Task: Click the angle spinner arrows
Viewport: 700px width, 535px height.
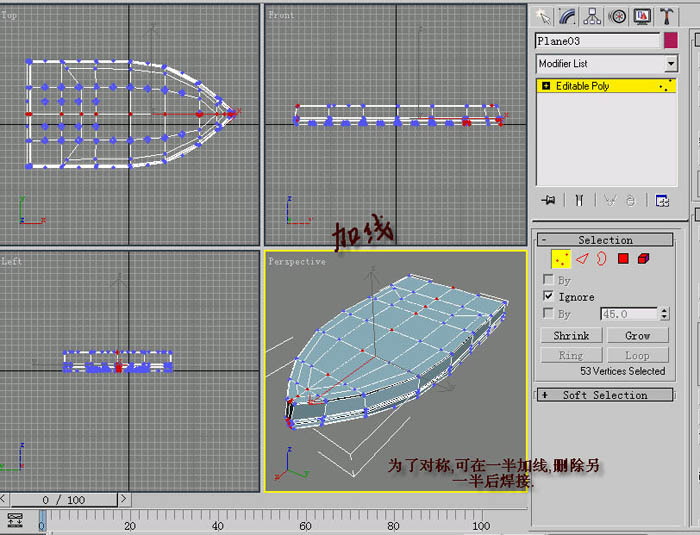Action: pyautogui.click(x=664, y=314)
